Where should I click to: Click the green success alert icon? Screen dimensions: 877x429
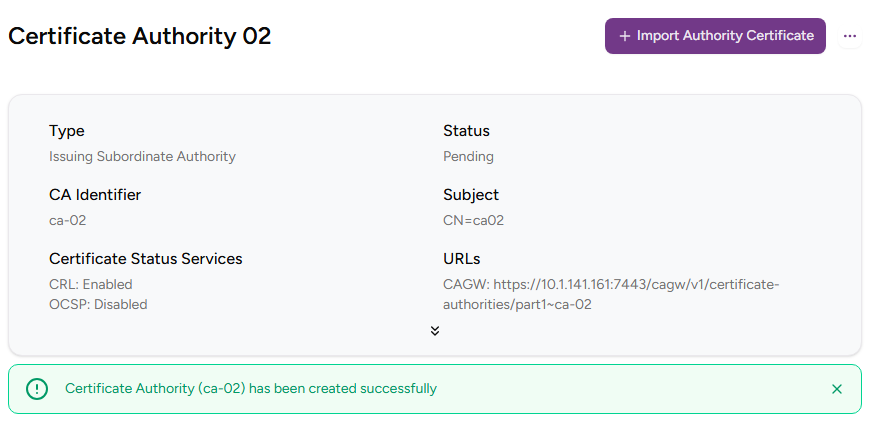coord(37,389)
